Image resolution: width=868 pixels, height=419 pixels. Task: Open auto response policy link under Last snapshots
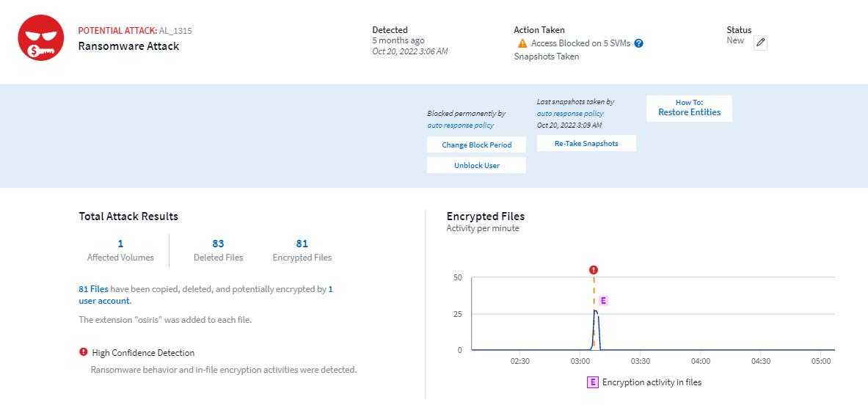570,114
